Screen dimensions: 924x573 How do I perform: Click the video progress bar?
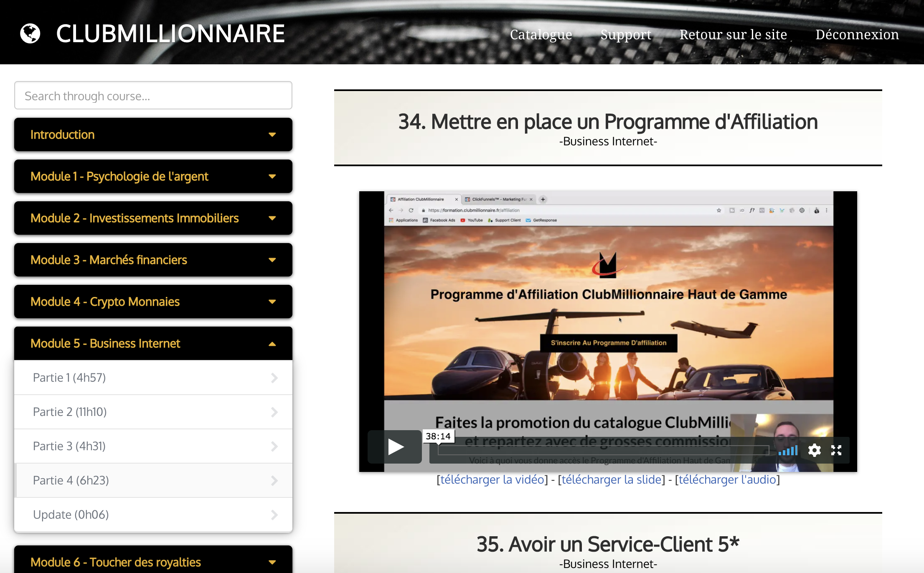pos(603,450)
